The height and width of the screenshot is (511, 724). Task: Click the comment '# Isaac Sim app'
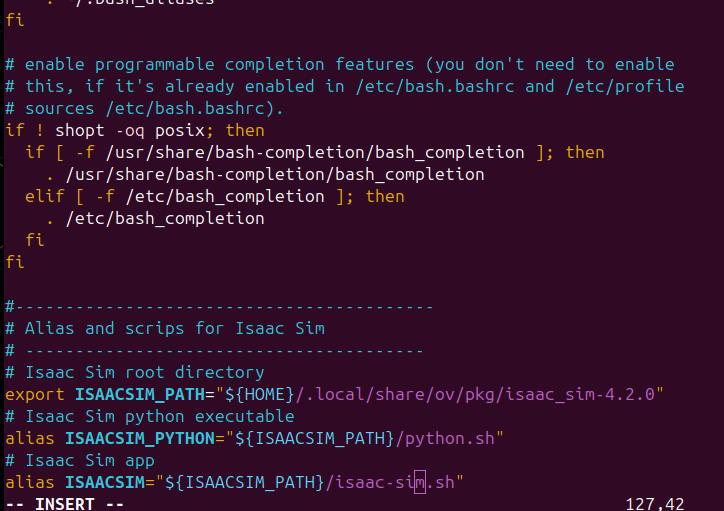80,461
